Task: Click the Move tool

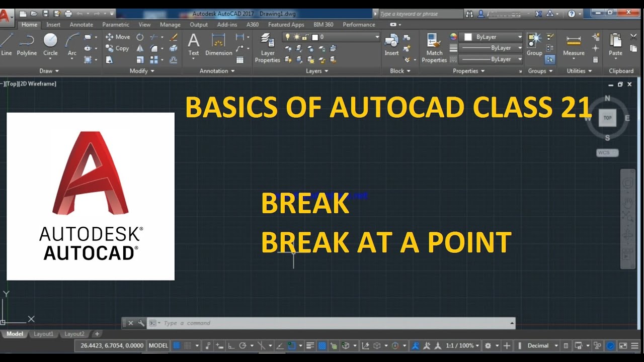Action: tap(117, 37)
